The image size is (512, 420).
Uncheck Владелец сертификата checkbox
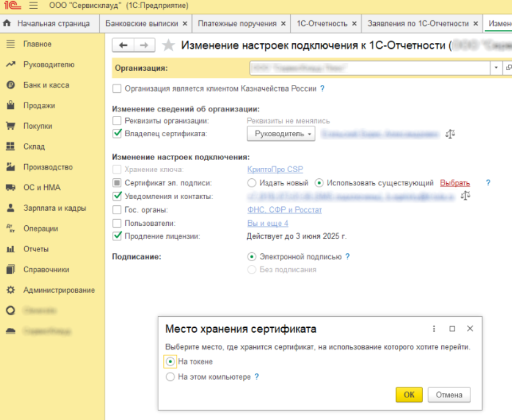[116, 133]
